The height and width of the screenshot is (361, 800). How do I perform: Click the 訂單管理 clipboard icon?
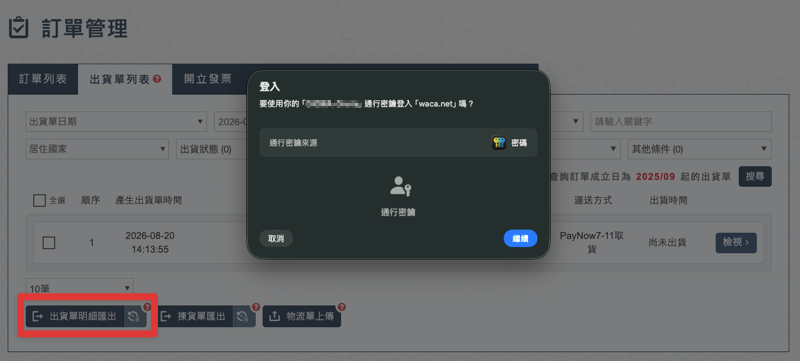click(18, 29)
